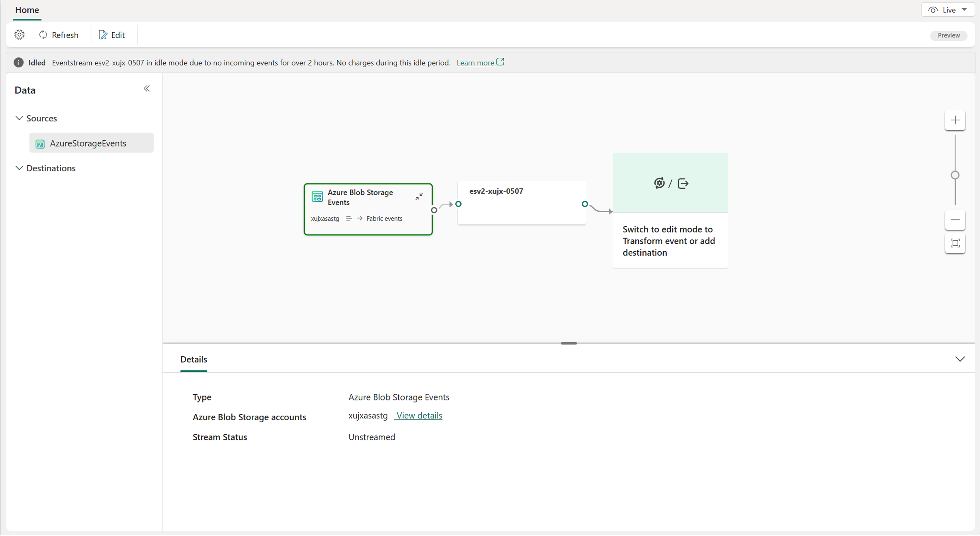Image resolution: width=980 pixels, height=536 pixels.
Task: Click the AzureStorageEvents source icon
Action: pos(40,144)
